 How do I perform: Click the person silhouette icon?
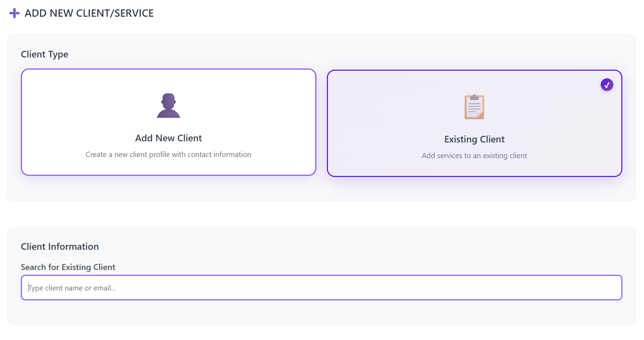click(169, 106)
